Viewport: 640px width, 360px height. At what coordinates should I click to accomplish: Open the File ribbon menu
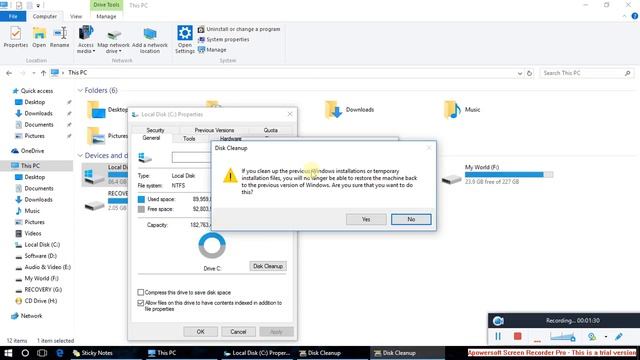[x=13, y=16]
